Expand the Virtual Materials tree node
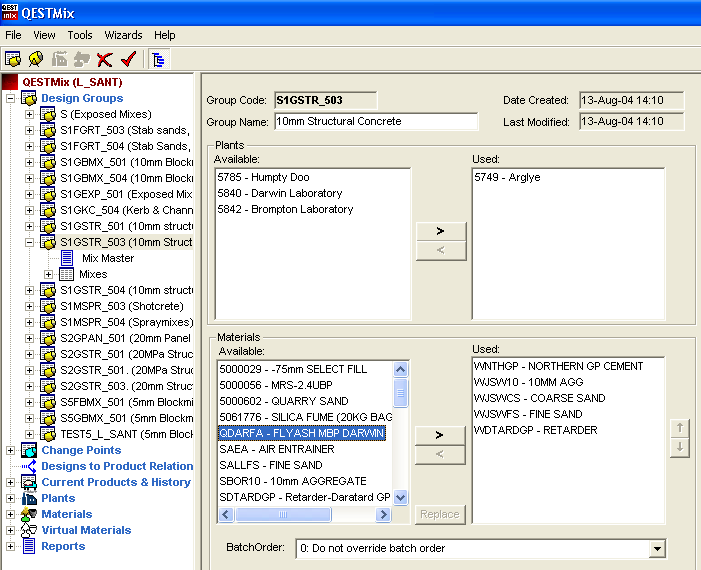 (11, 530)
